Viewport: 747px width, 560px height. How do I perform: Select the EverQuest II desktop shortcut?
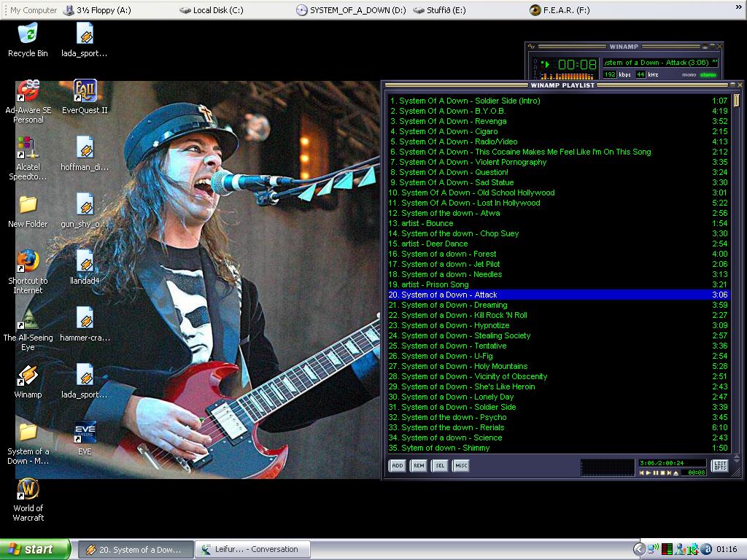pos(85,97)
